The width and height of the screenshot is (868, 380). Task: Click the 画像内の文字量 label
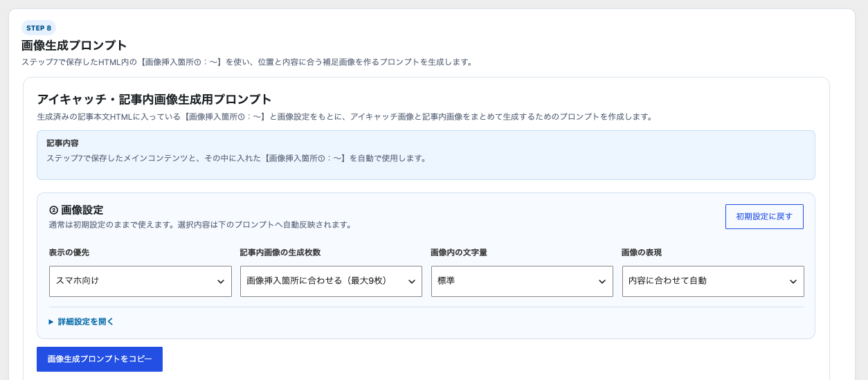(x=459, y=253)
